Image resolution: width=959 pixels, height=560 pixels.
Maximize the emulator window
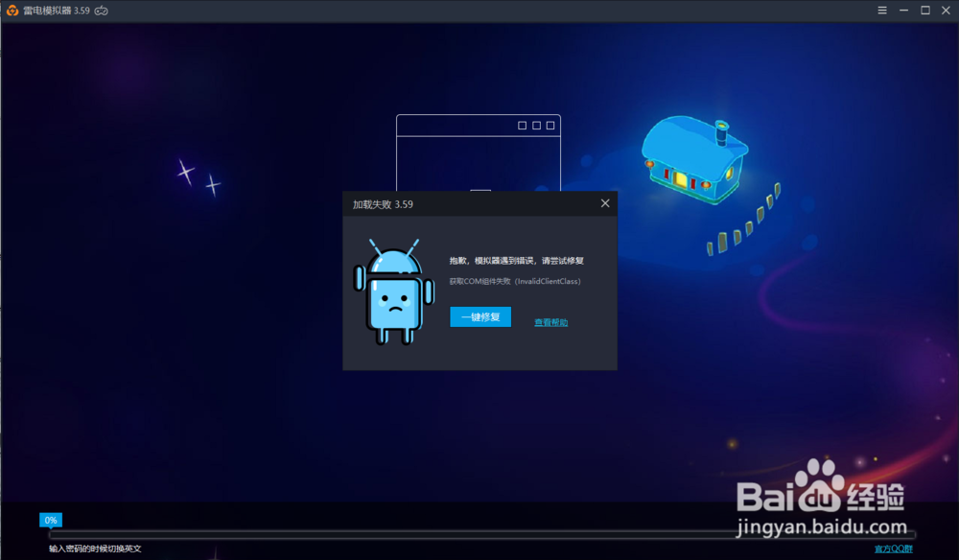pyautogui.click(x=924, y=11)
